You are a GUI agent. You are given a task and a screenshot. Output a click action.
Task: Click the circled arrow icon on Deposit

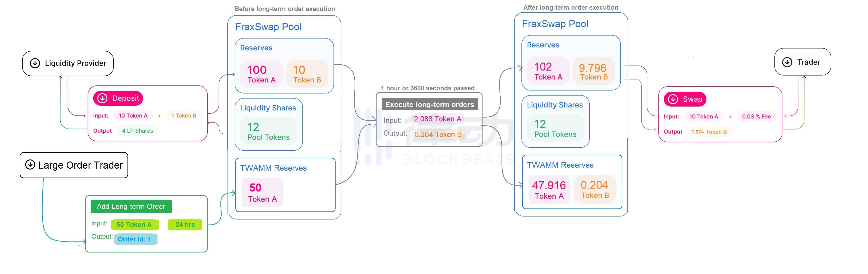[103, 98]
